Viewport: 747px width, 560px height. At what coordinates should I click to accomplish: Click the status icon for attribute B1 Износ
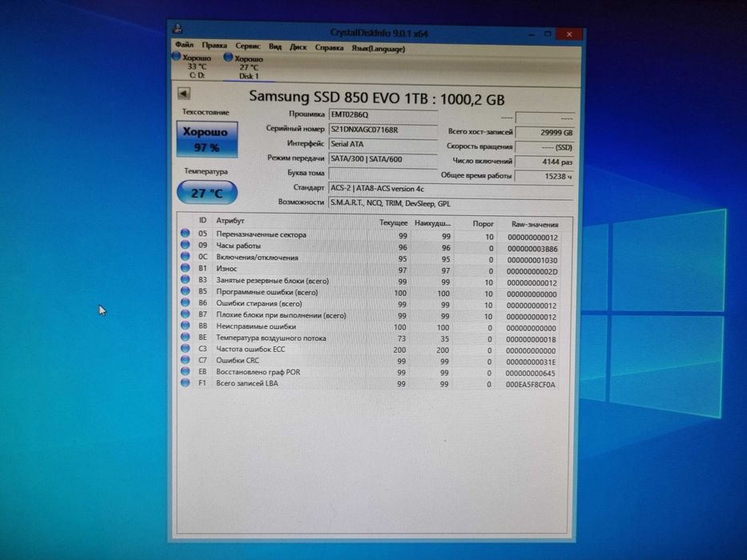pos(185,268)
